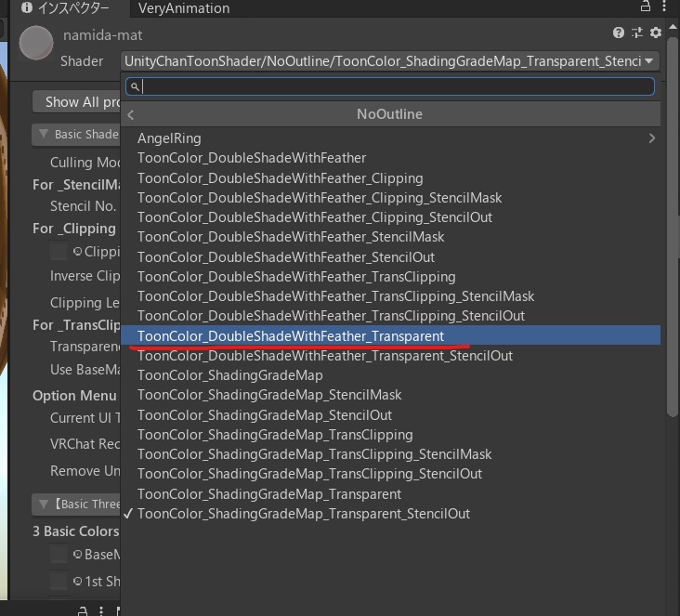Click the namida-mat material name
This screenshot has width=680, height=616.
tap(103, 35)
